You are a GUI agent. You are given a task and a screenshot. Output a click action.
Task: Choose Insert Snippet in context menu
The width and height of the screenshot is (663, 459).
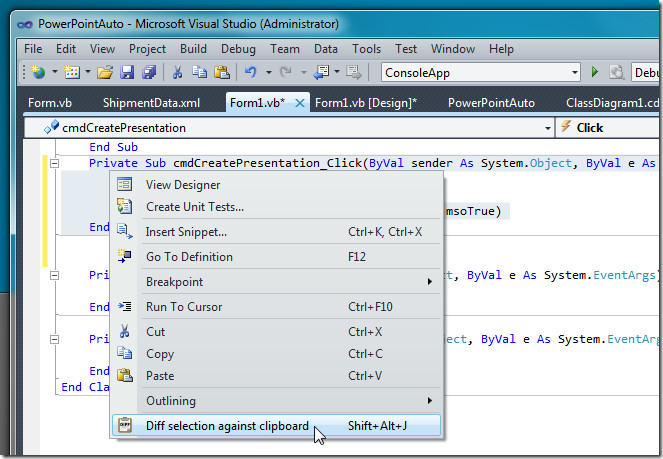[277, 232]
